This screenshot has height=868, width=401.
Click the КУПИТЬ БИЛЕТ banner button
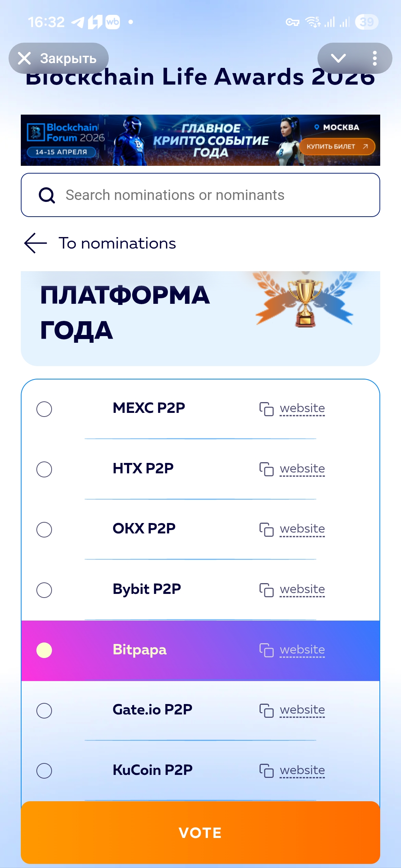(x=337, y=147)
